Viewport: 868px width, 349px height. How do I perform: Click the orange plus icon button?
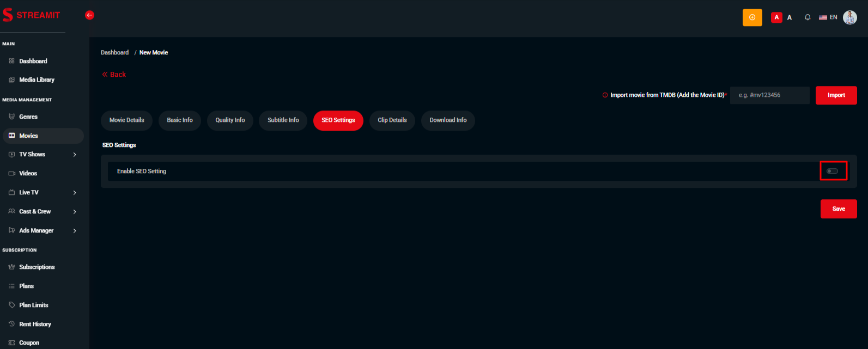coord(752,17)
